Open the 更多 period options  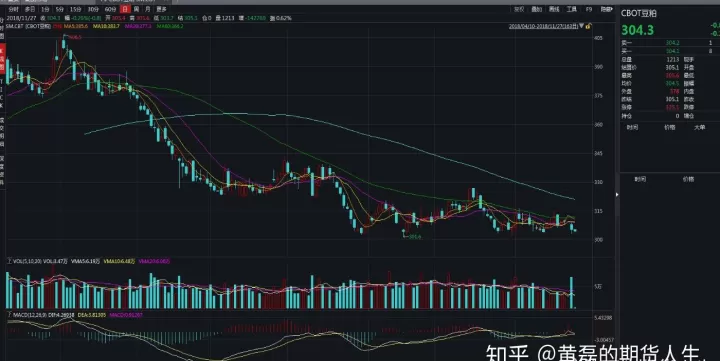(161, 9)
